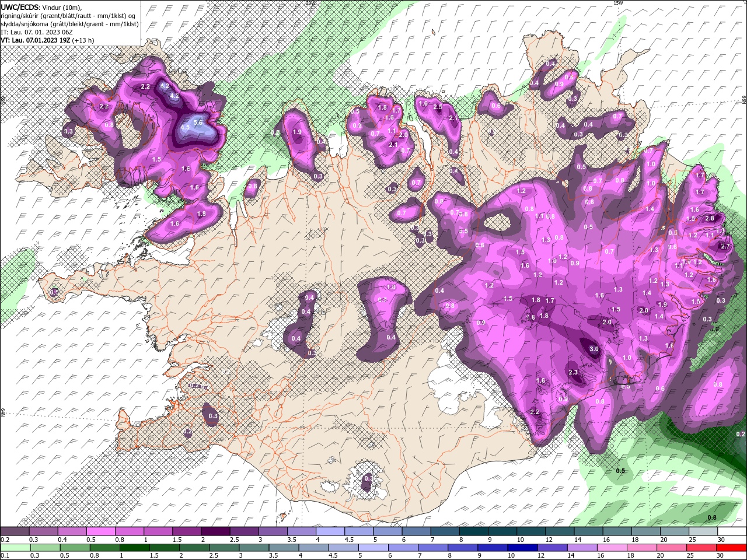
Task: Click the top-row legend swatch labeled 2
Action: coord(215,531)
